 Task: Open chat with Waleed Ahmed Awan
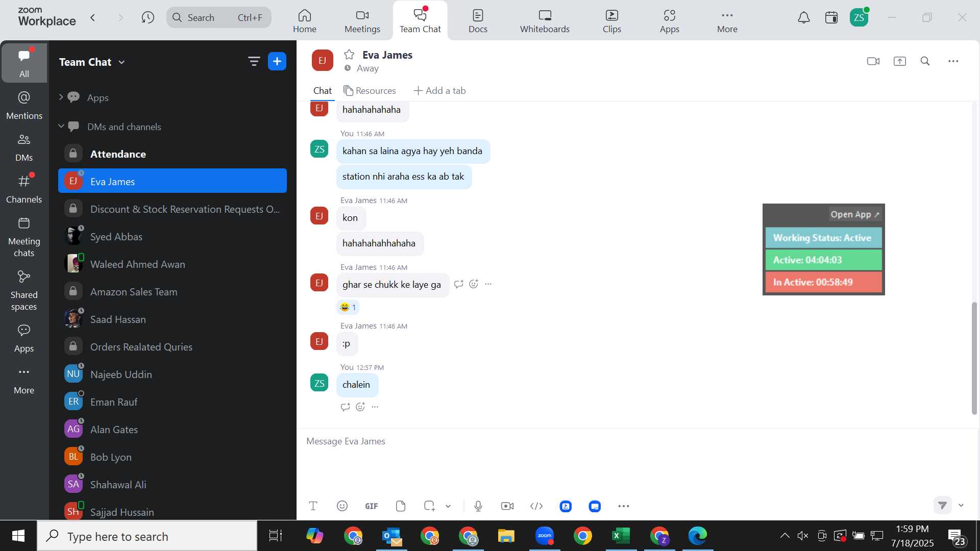pyautogui.click(x=173, y=264)
